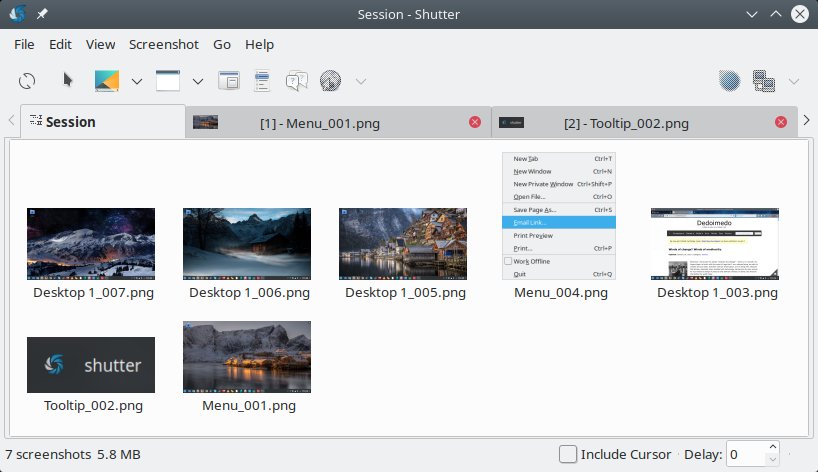Screen dimensions: 818x472
Task: Expand dropdown next to the export icon
Action: (x=793, y=81)
